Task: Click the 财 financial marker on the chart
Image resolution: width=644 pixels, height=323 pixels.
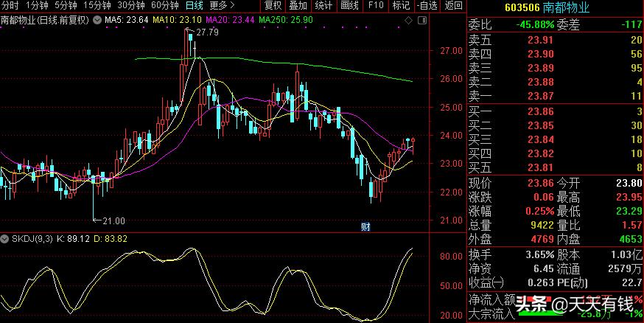Action: point(364,225)
